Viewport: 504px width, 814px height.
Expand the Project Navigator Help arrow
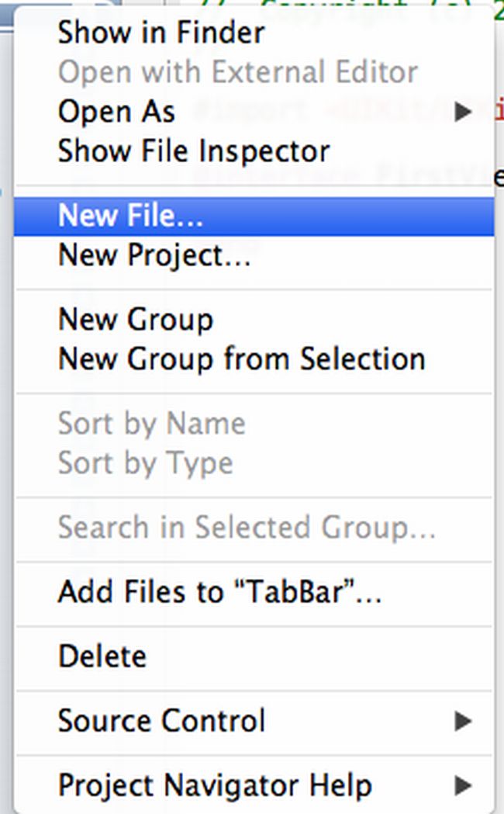464,786
